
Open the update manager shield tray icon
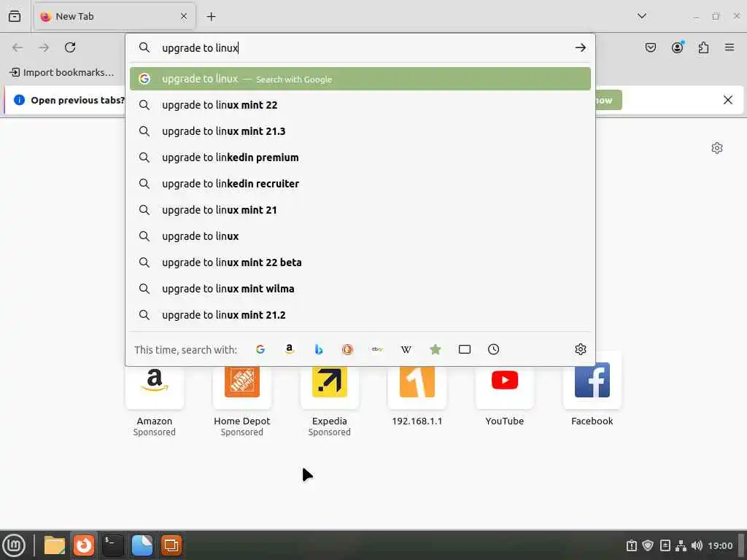(x=648, y=545)
